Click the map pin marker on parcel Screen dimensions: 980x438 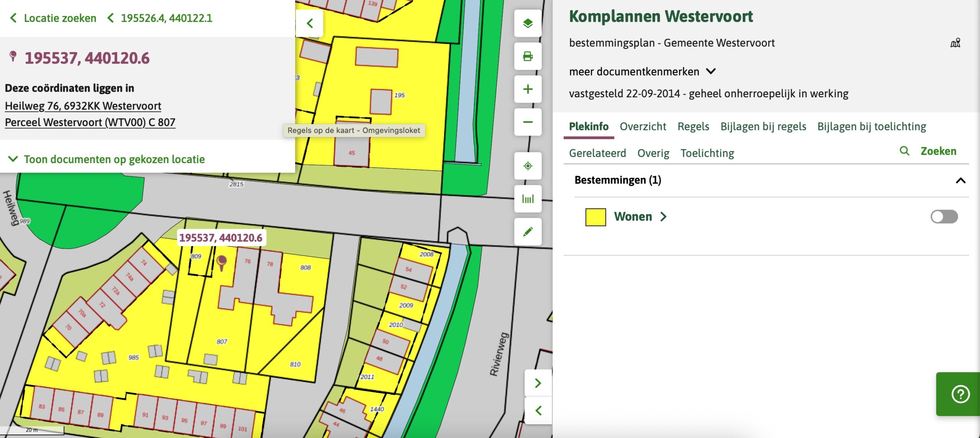pyautogui.click(x=222, y=263)
